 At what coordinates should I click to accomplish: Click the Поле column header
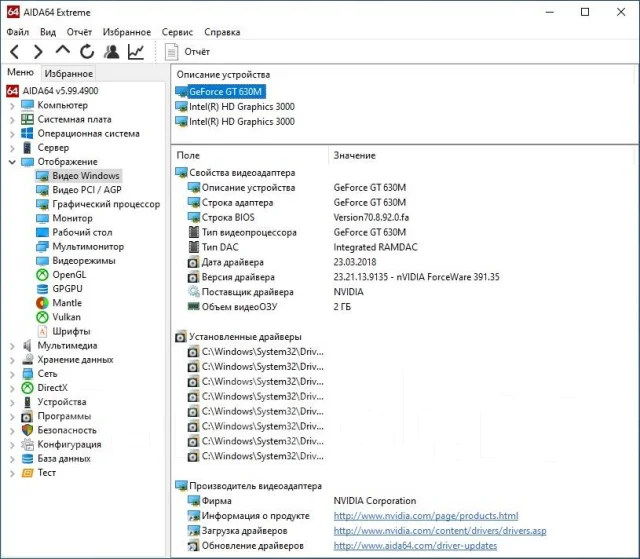[x=250, y=155]
